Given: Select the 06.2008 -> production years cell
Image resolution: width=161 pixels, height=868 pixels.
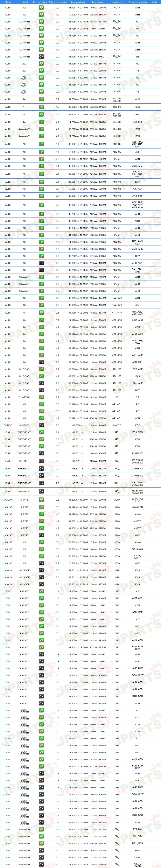Looking at the screenshot, I should click(x=78, y=425).
